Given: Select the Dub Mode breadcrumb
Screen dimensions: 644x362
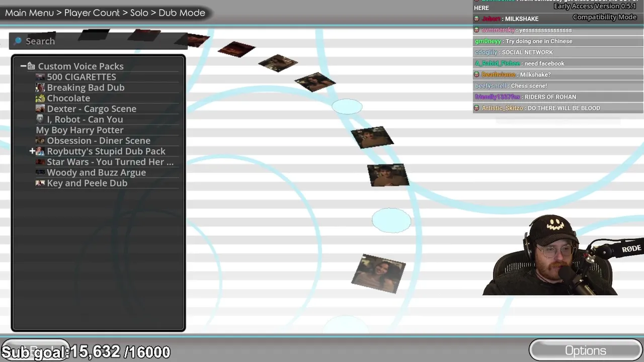Looking at the screenshot, I should [x=182, y=13].
